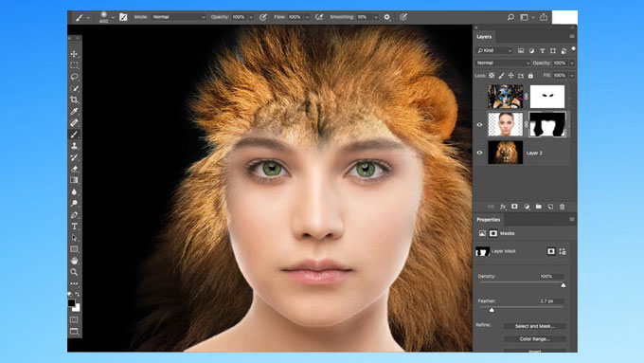Click the Select and Mask button
Image resolution: width=644 pixels, height=363 pixels.
click(535, 326)
